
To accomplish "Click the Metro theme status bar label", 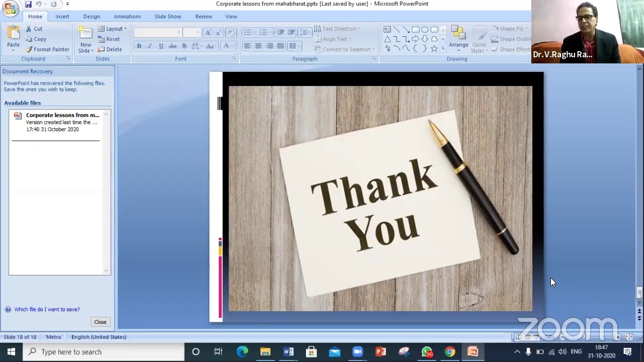I will tap(53, 337).
